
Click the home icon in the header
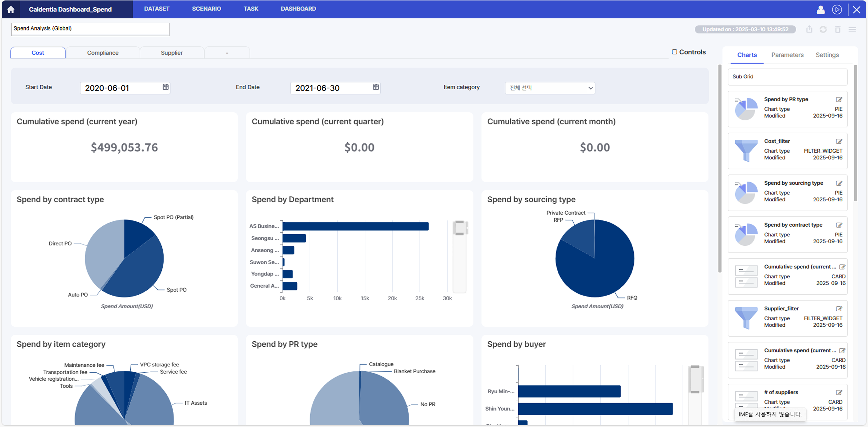point(11,9)
